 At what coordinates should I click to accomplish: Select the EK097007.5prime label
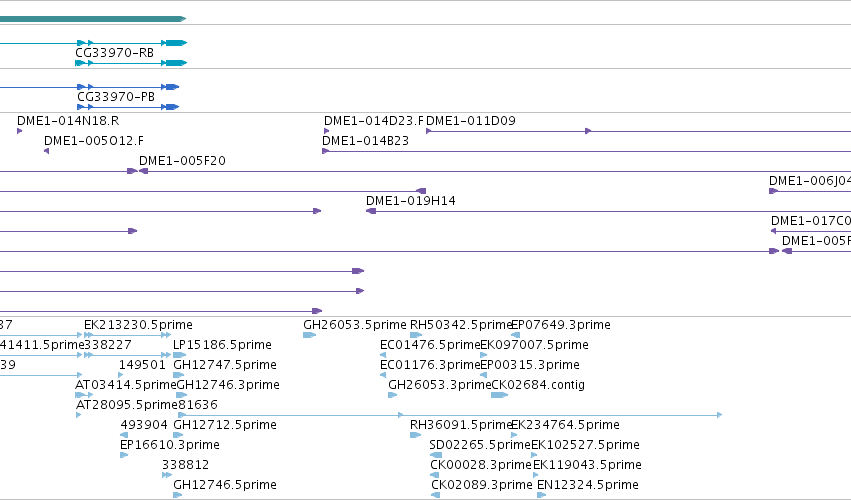(x=535, y=345)
